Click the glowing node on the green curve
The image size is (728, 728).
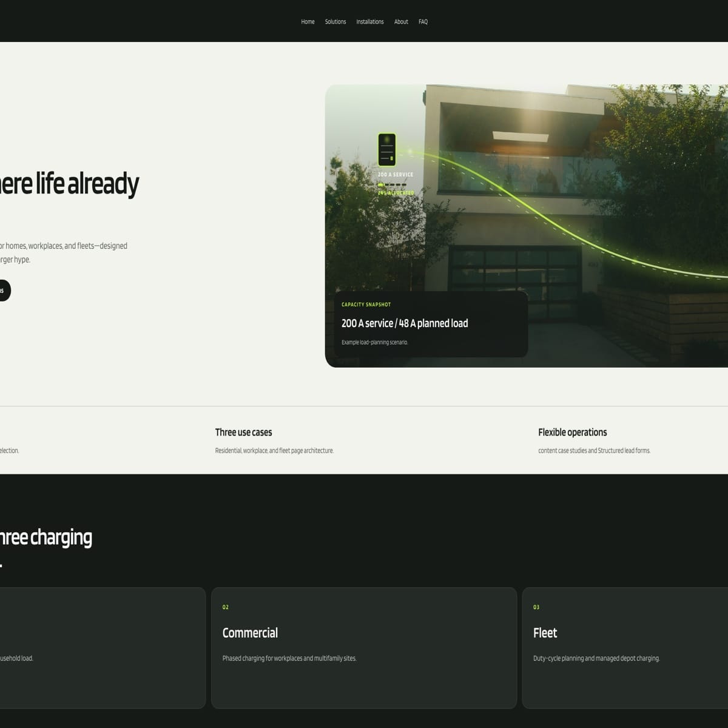pyautogui.click(x=410, y=152)
